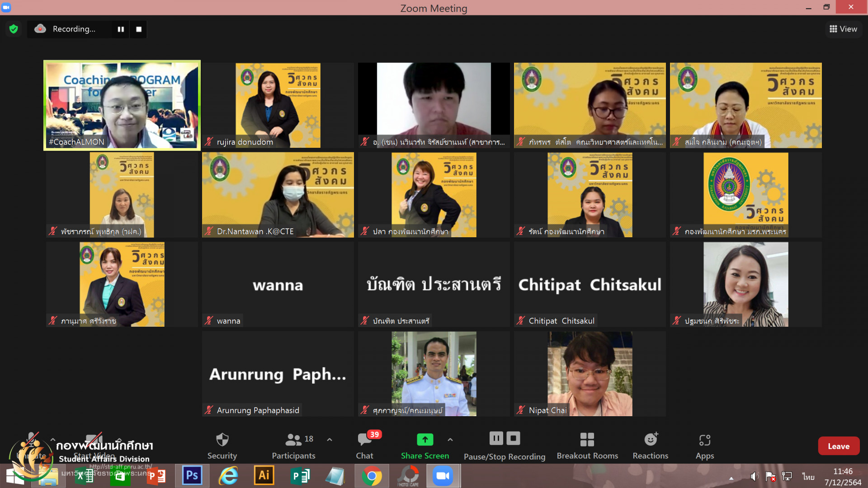This screenshot has width=868, height=488.
Task: Open Photoshop from the taskbar
Action: (192, 476)
